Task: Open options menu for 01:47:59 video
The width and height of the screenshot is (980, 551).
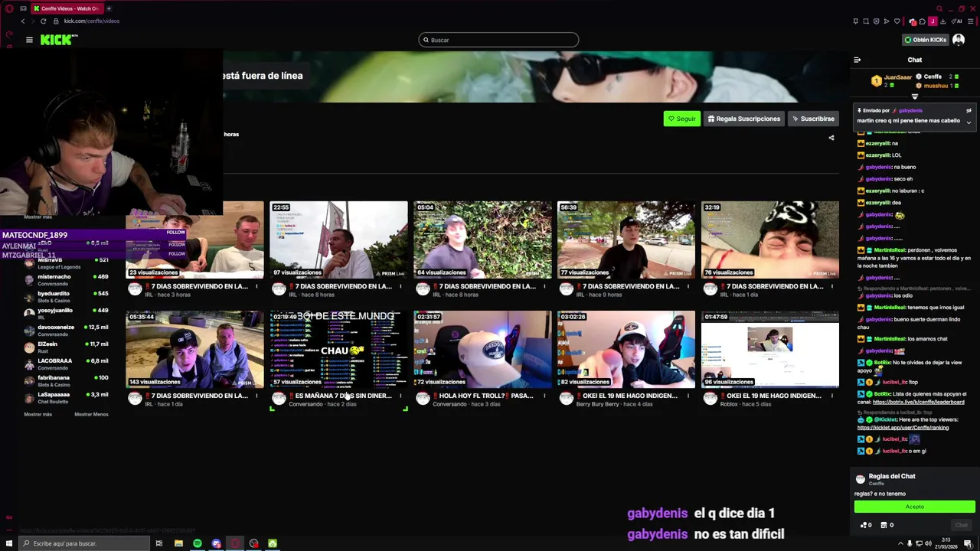Action: click(x=832, y=396)
